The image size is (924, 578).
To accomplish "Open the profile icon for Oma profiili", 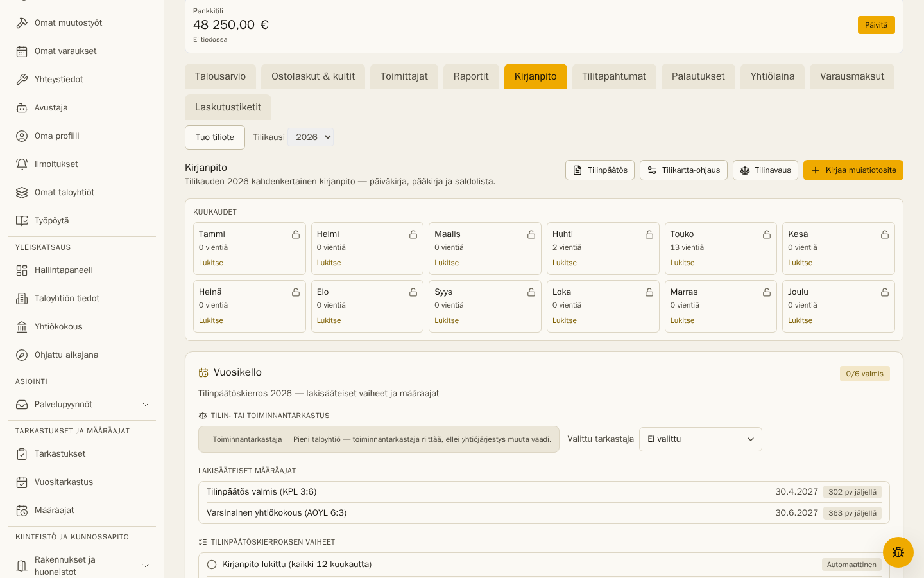I will 22,136.
